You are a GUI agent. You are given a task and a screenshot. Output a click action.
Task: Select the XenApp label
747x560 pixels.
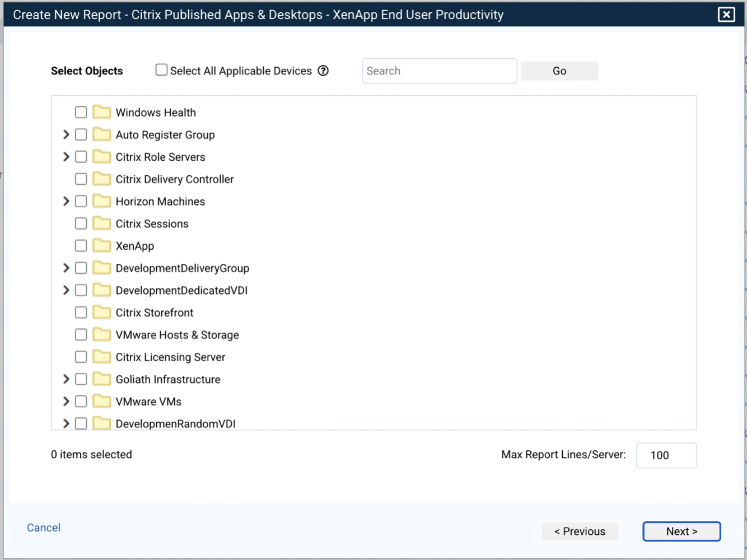[x=135, y=246]
